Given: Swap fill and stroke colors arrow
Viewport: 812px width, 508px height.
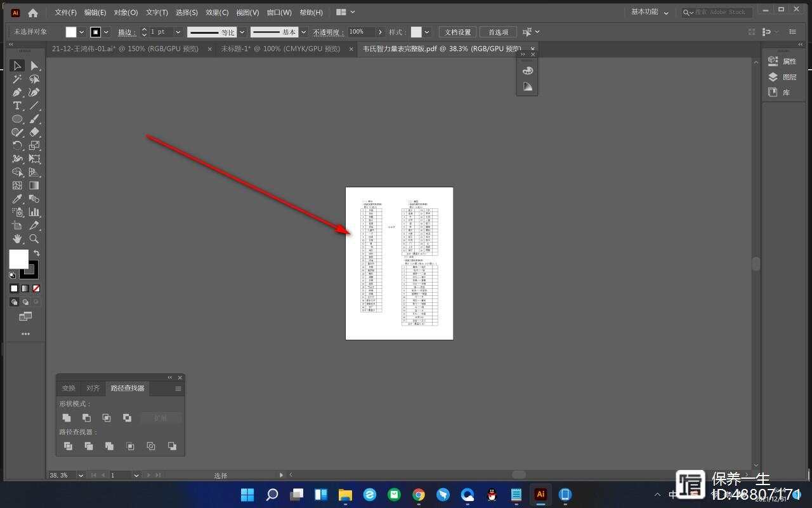Looking at the screenshot, I should coord(37,253).
